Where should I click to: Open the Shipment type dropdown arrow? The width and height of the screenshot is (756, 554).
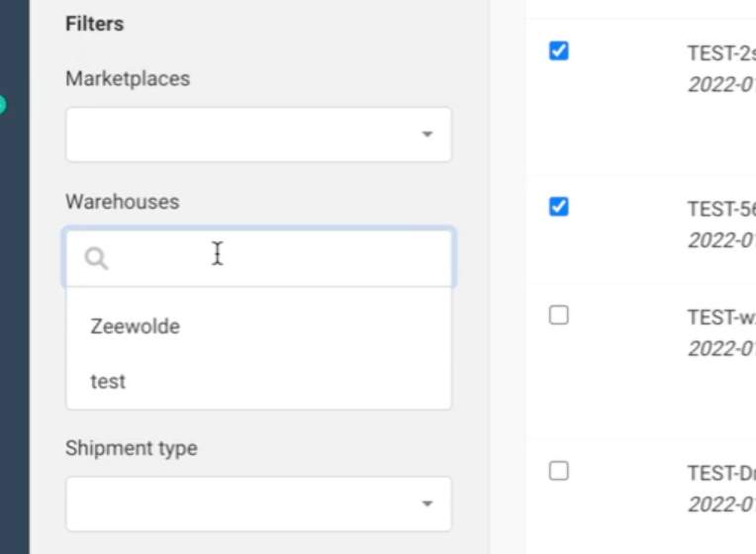pyautogui.click(x=427, y=504)
